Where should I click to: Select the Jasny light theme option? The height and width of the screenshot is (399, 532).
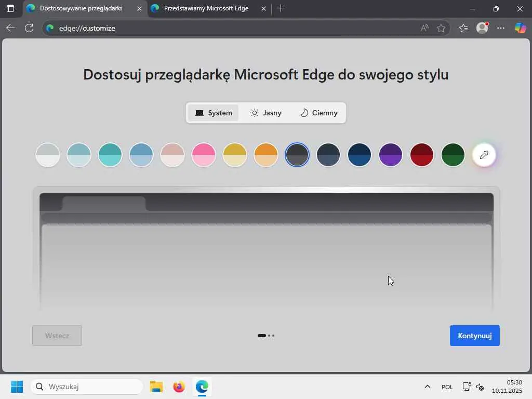[x=265, y=113]
